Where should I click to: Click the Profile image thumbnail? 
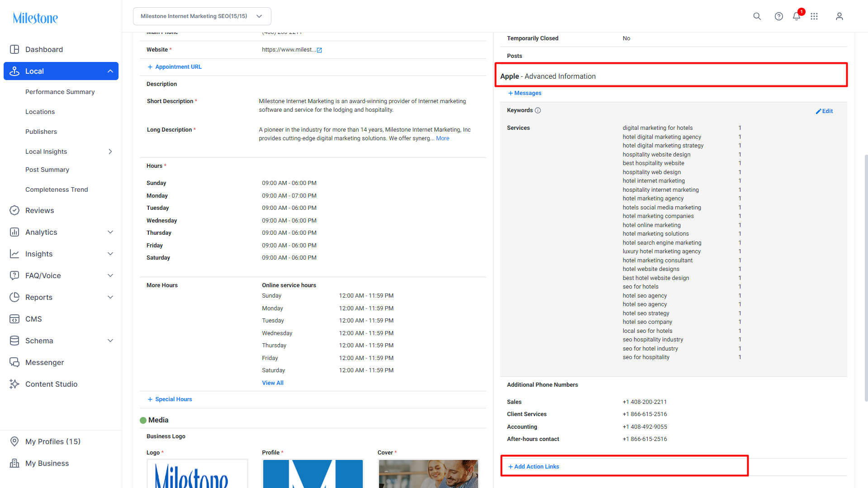pos(313,474)
